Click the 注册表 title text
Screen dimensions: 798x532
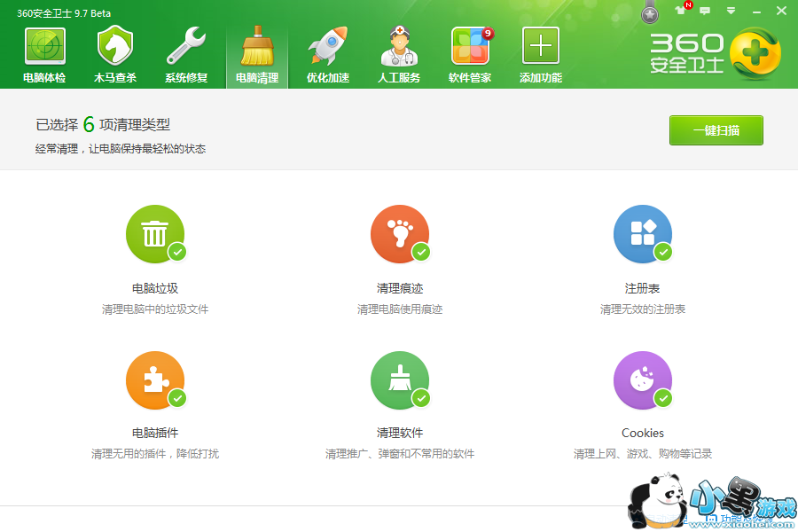642,288
